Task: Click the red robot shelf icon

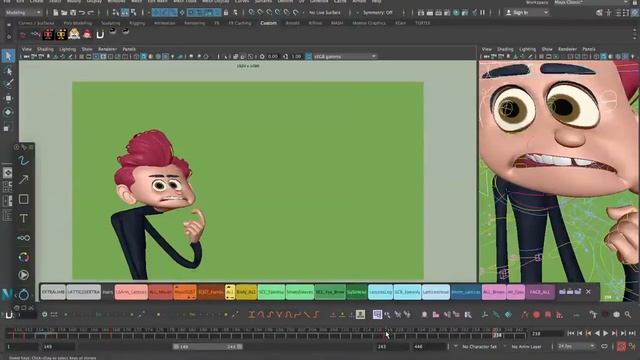Action: click(48, 34)
